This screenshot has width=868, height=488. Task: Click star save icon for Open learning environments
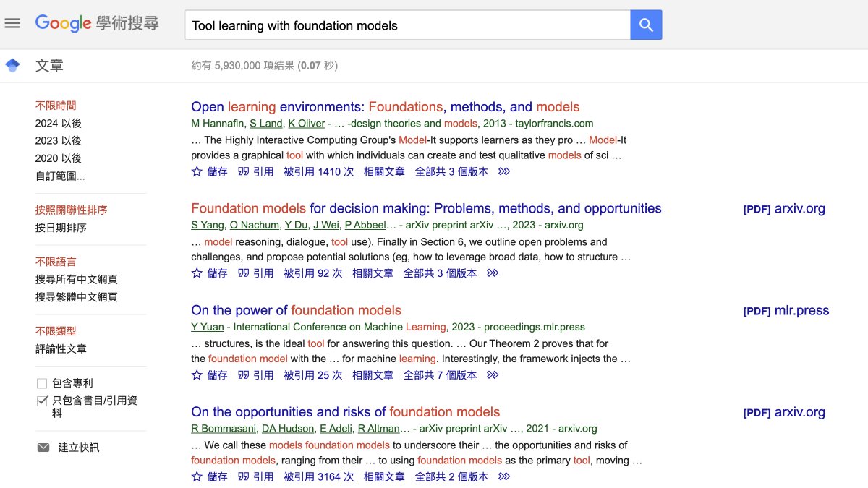pyautogui.click(x=197, y=171)
